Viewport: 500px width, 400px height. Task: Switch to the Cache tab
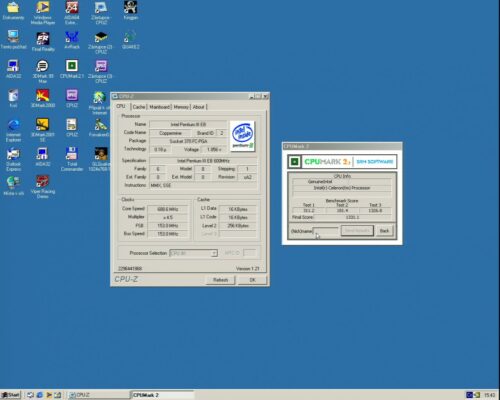coord(139,107)
